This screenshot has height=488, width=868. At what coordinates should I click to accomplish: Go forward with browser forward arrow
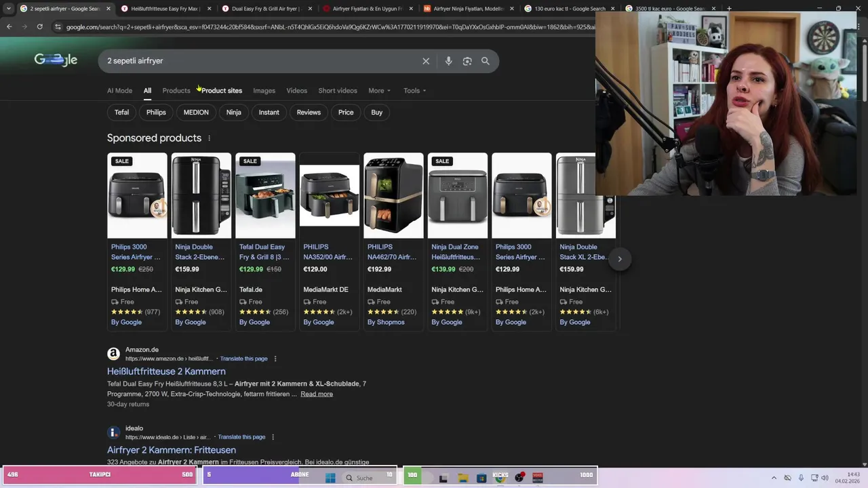[24, 26]
